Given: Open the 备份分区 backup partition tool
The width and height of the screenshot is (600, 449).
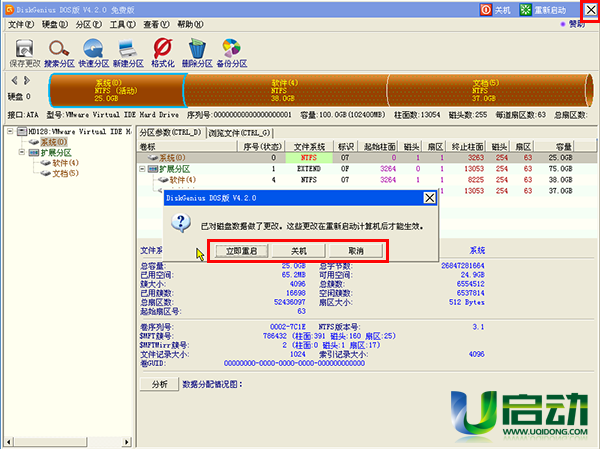Looking at the screenshot, I should click(x=232, y=53).
